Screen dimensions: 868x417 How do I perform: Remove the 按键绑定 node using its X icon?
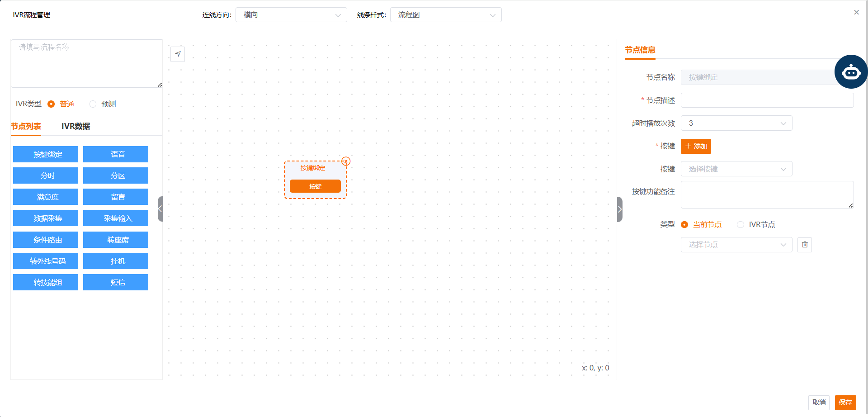coord(346,161)
